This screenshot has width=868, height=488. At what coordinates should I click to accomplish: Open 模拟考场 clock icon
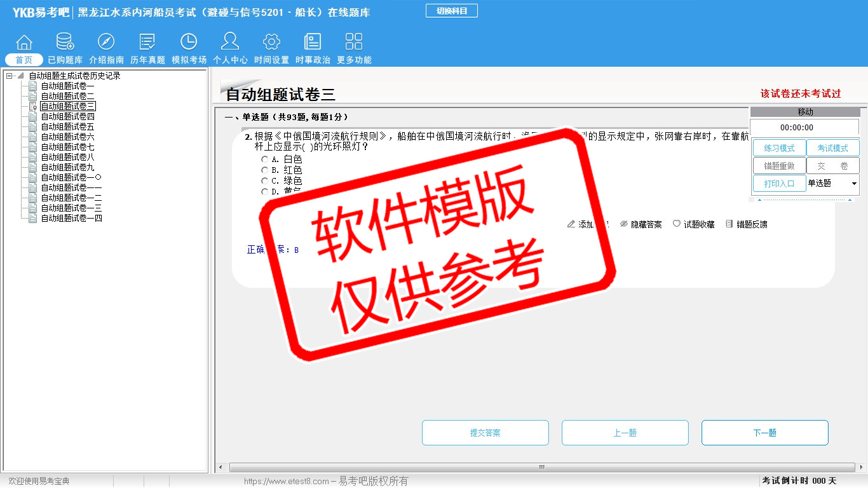189,43
